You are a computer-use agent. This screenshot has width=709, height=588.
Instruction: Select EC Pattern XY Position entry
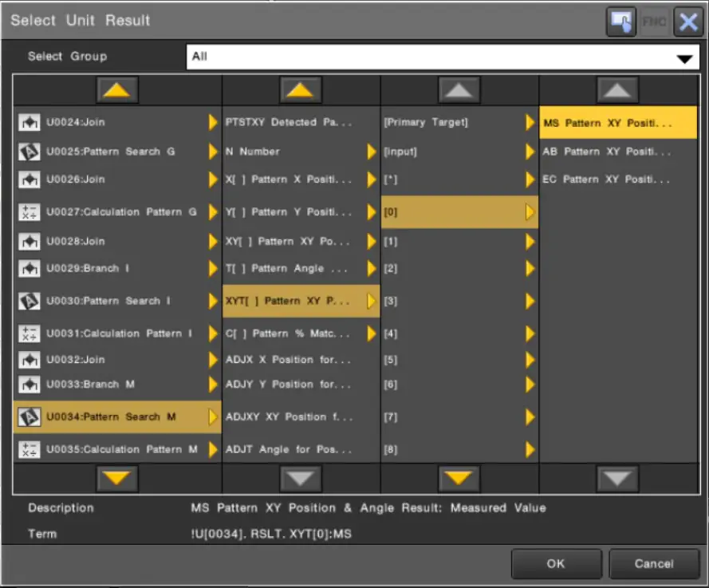point(607,180)
